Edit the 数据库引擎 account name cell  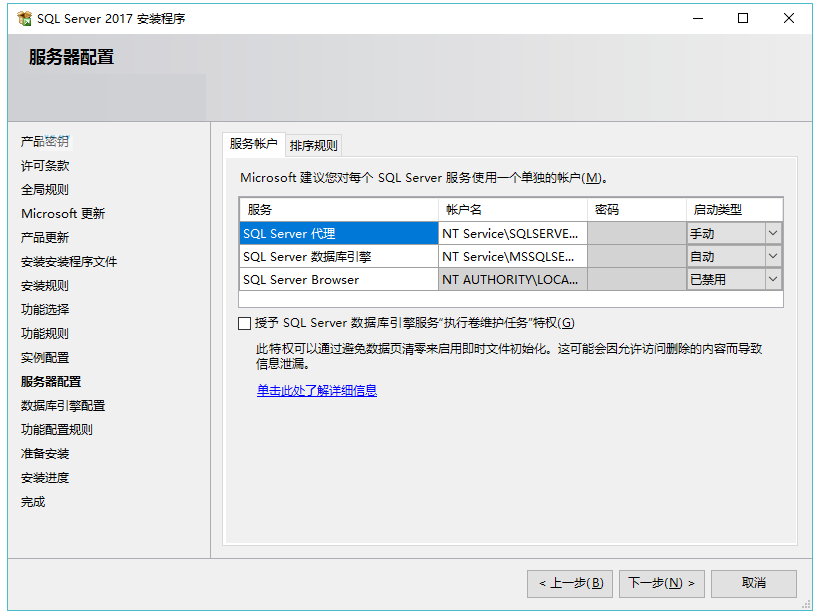[512, 256]
